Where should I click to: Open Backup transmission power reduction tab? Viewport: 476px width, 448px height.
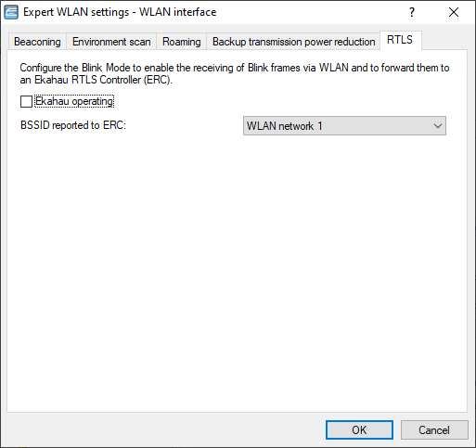[293, 42]
